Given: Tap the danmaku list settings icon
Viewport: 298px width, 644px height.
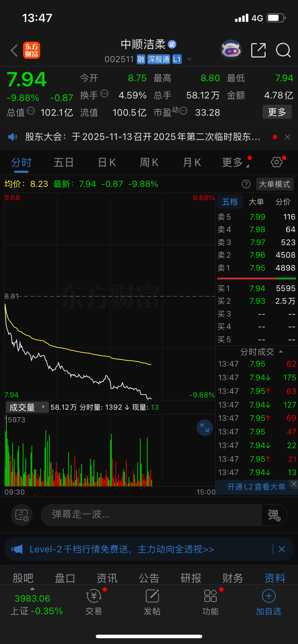Looking at the screenshot, I should click(22, 515).
